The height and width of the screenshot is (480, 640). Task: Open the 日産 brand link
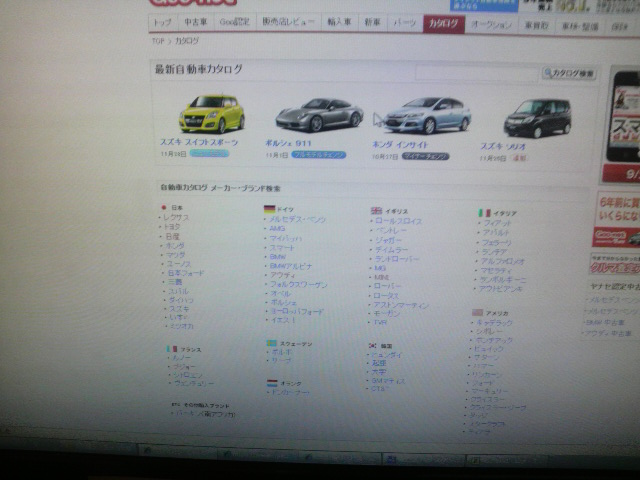click(x=172, y=236)
